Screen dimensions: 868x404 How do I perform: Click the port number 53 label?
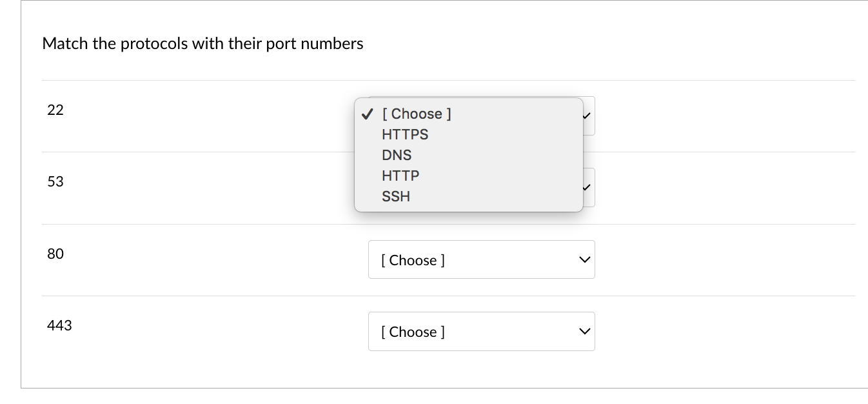55,181
